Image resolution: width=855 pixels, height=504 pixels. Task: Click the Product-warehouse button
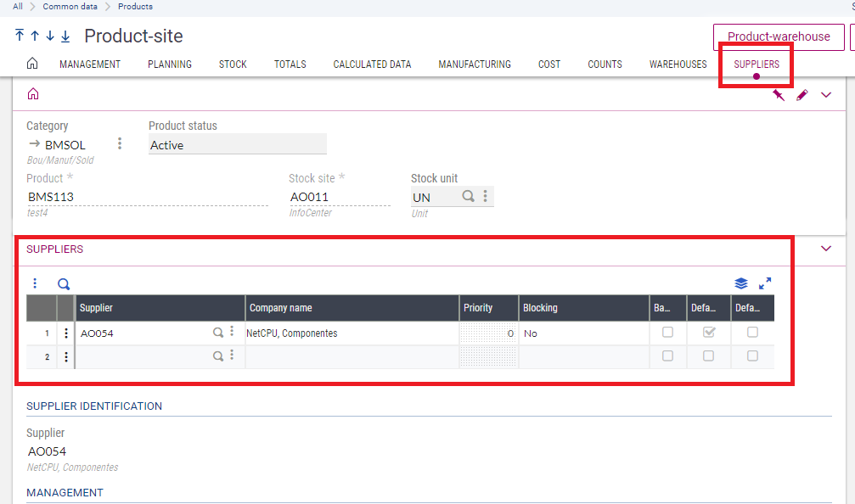(779, 37)
